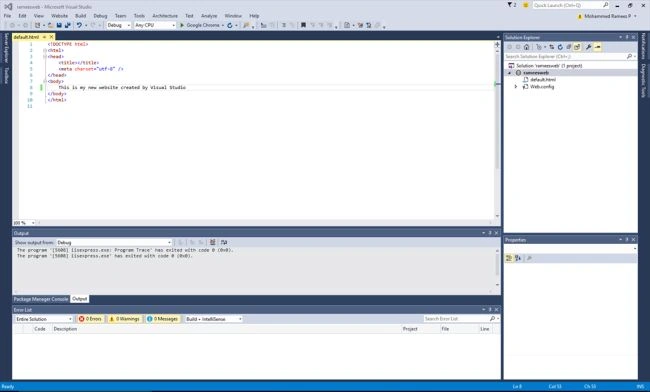The height and width of the screenshot is (392, 650).
Task: Expand the Web.config tree node
Action: 516,87
